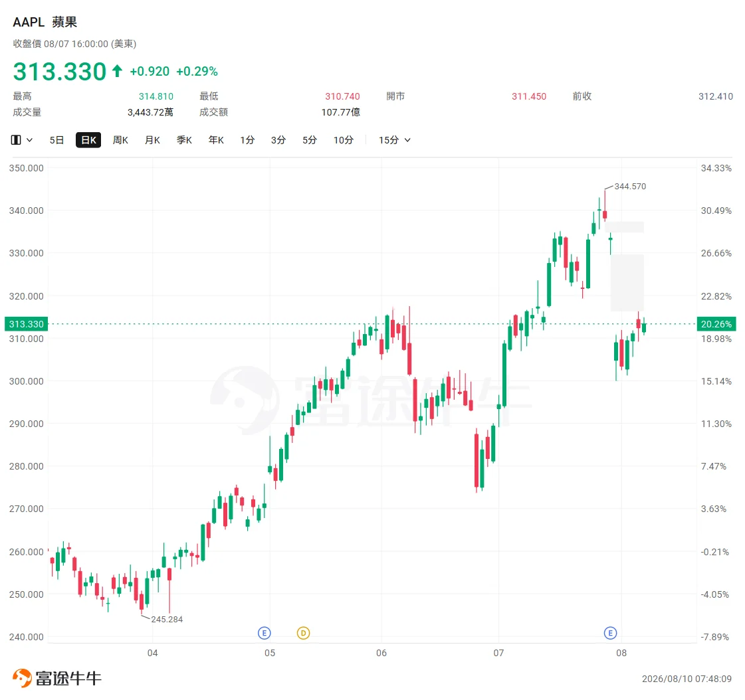Switch to the 年K yearly chart

(x=216, y=140)
